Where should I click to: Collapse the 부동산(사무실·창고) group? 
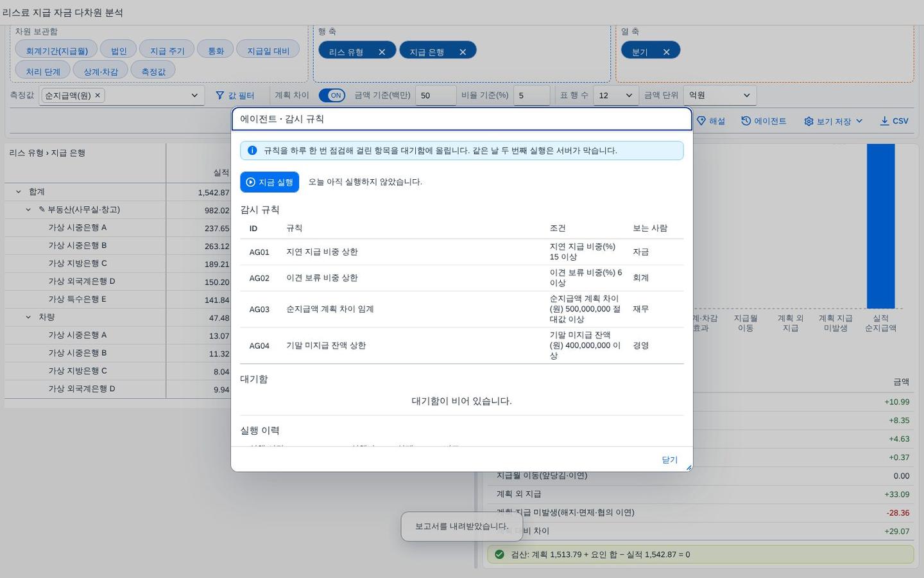28,209
